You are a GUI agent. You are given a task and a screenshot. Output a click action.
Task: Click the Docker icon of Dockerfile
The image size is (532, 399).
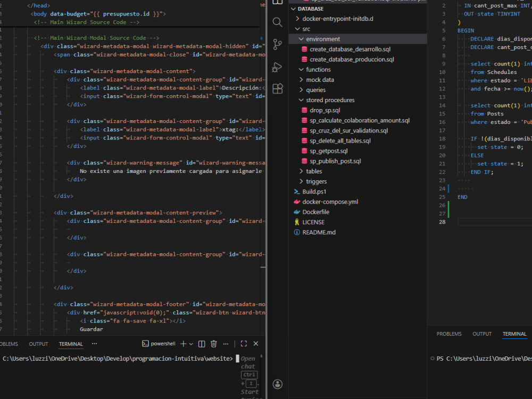point(297,212)
